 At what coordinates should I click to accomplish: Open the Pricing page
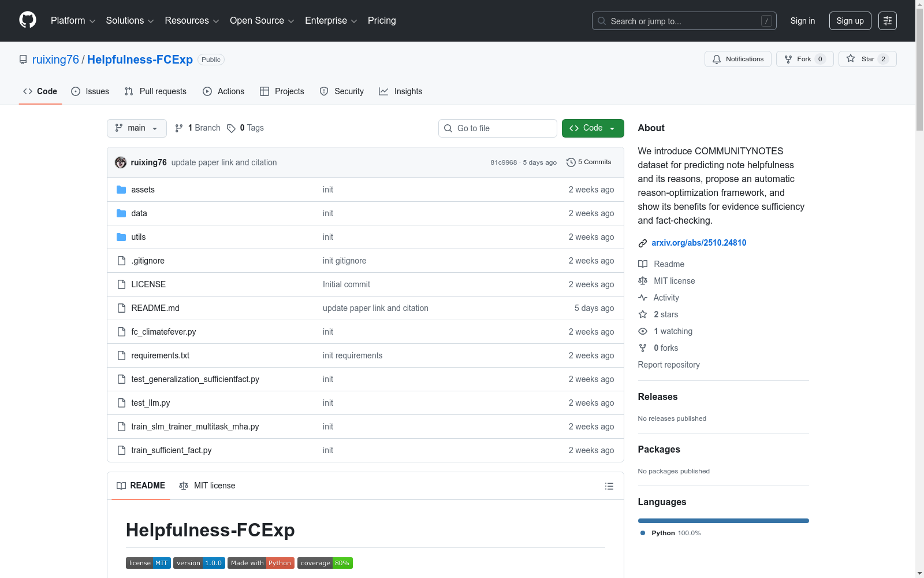(x=382, y=21)
